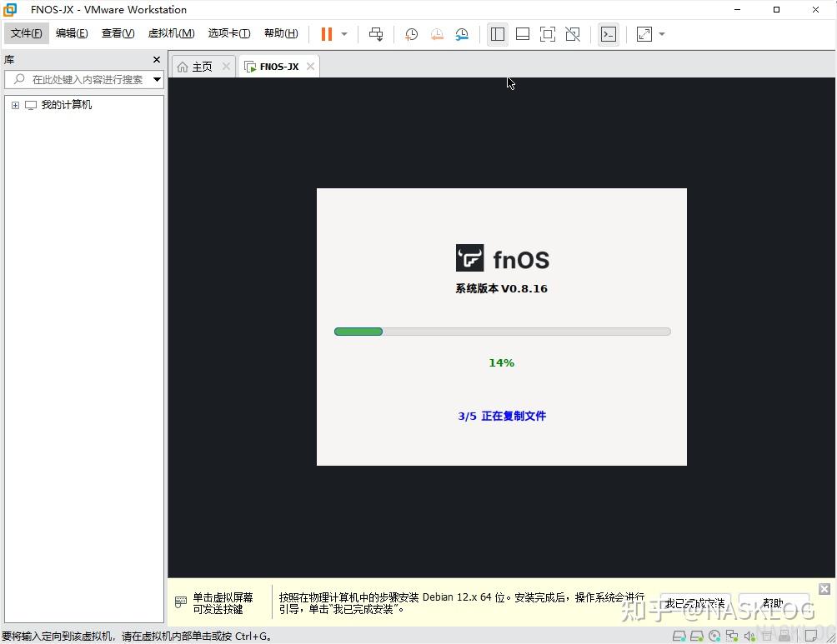
Task: Open the full screen mode dropdown arrow
Action: (x=660, y=34)
